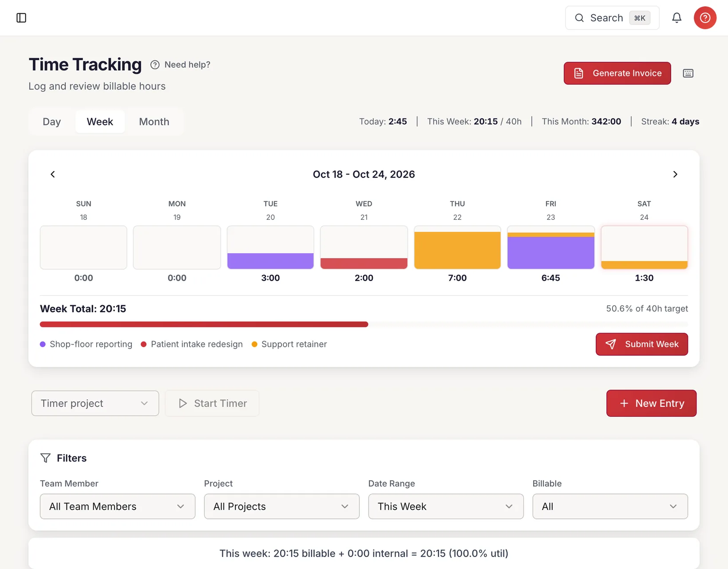Screen dimensions: 728x569
Task: Click 'Streak: 4 days' stat
Action: tap(670, 122)
